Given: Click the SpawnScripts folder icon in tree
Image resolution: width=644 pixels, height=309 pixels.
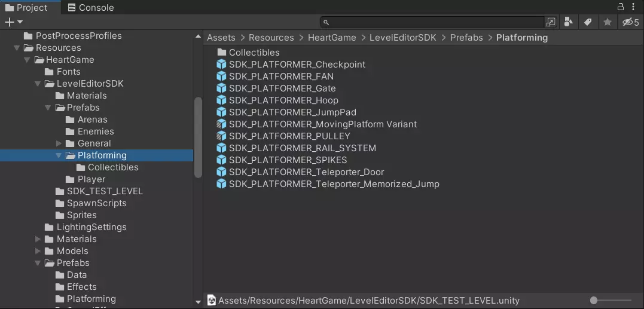Looking at the screenshot, I should tap(60, 204).
